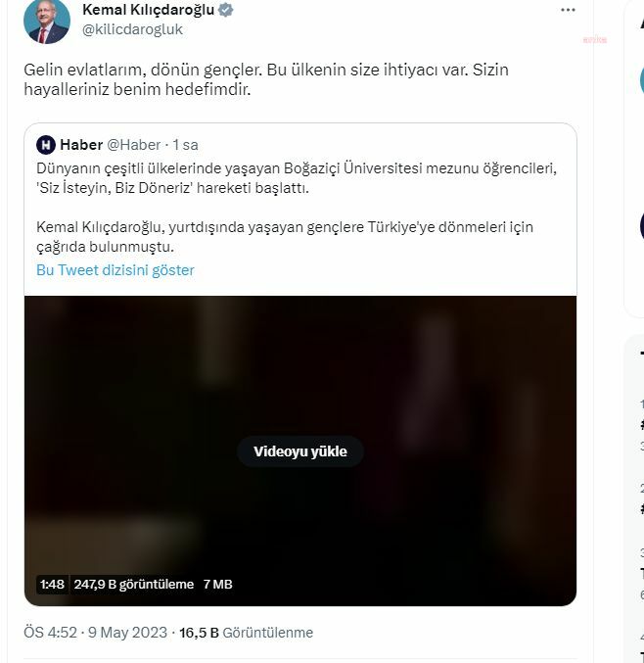Open the Kemal Kılıçdaroğlu display name link

pos(148,10)
